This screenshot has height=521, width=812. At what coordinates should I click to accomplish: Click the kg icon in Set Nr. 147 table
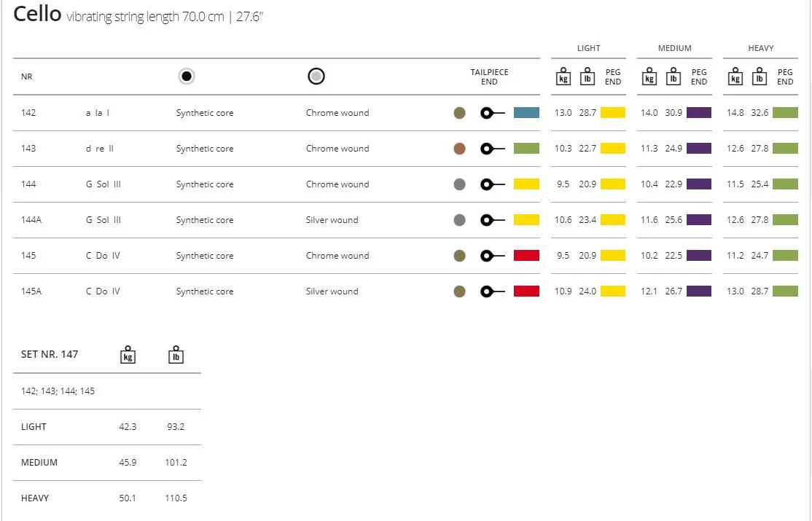128,355
